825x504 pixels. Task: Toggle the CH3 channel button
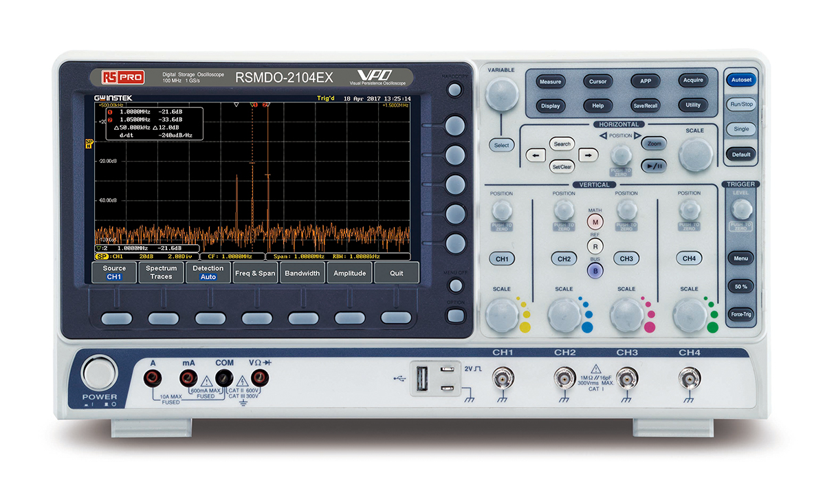coord(626,259)
